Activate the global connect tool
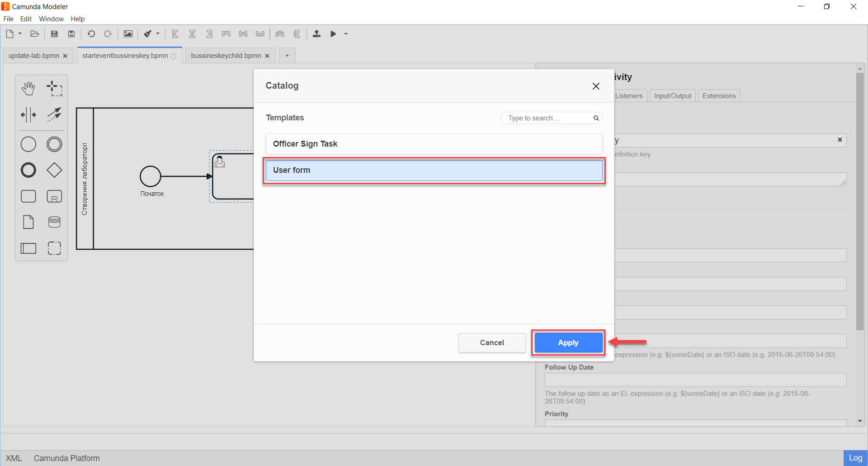The image size is (868, 466). point(54,115)
